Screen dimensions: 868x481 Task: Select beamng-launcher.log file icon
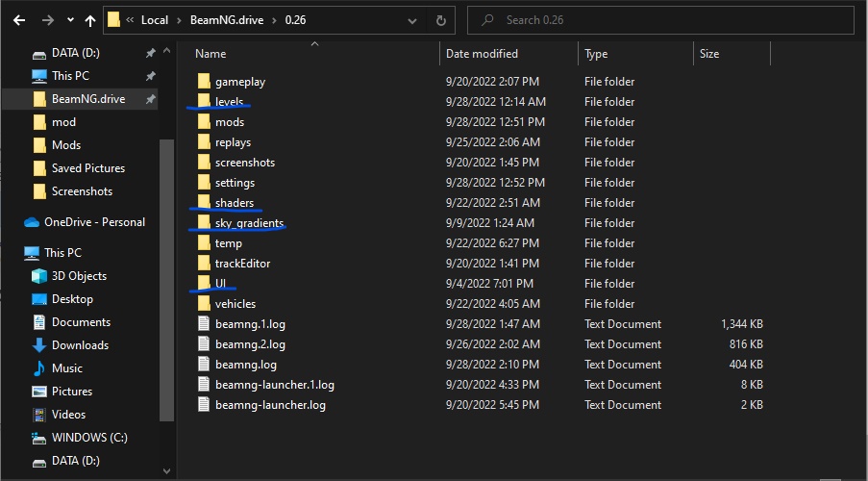point(204,405)
